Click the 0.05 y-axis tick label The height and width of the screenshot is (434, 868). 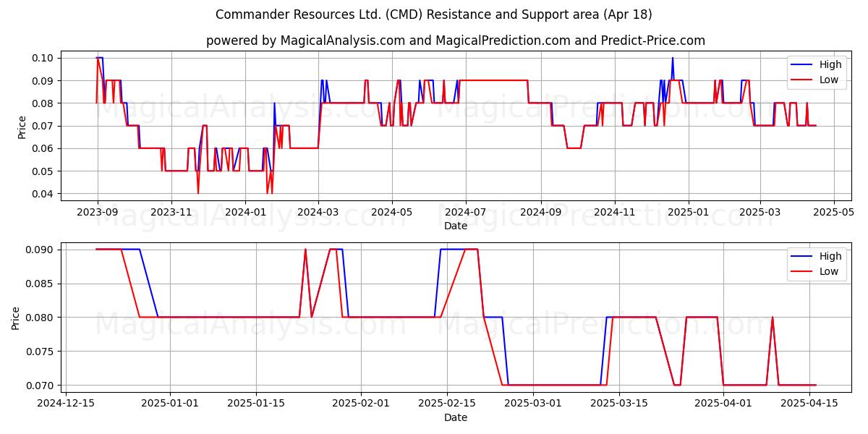44,171
